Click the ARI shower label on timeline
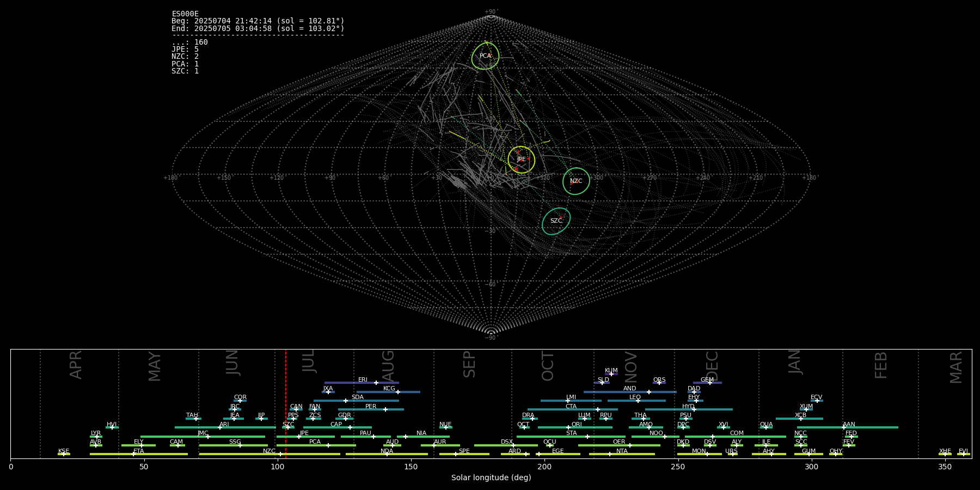Screen dimensions: 980x490 click(x=224, y=425)
